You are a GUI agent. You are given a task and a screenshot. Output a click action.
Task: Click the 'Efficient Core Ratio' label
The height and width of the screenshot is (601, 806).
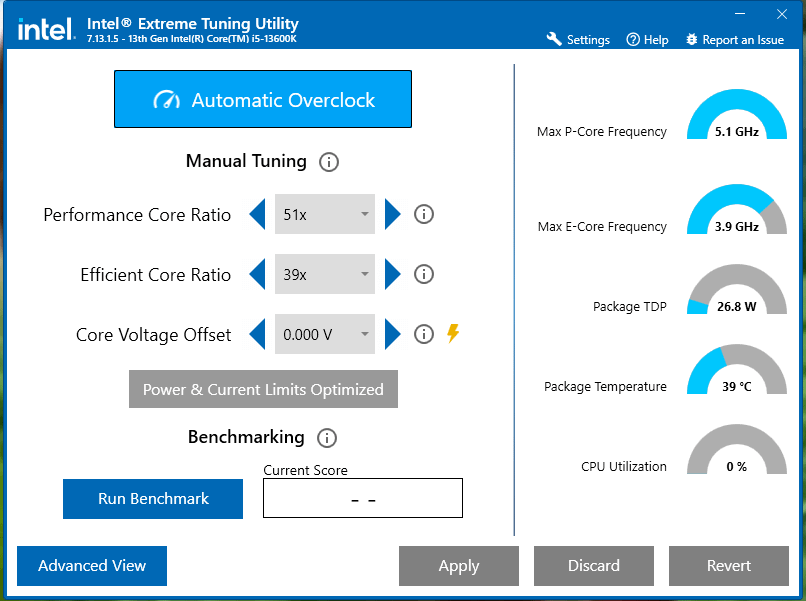coord(155,275)
